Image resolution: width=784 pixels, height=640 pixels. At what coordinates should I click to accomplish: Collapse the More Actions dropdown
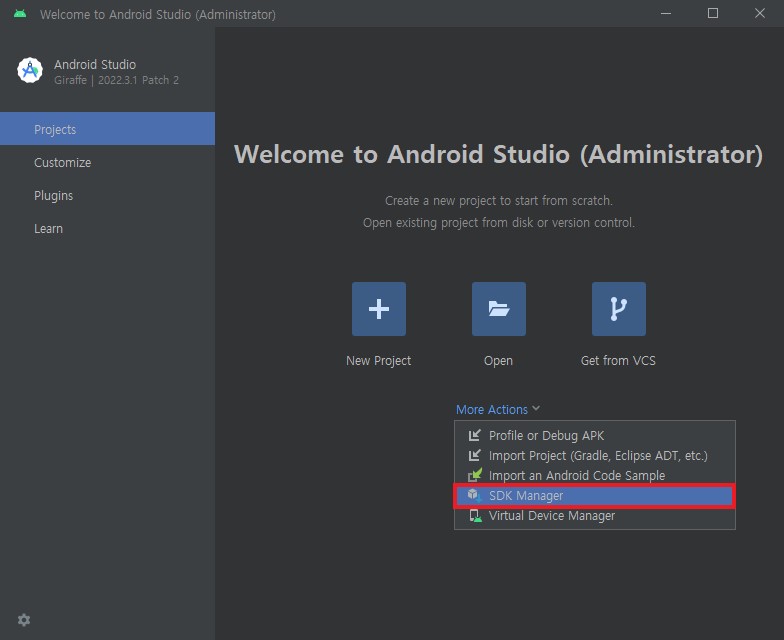click(498, 410)
